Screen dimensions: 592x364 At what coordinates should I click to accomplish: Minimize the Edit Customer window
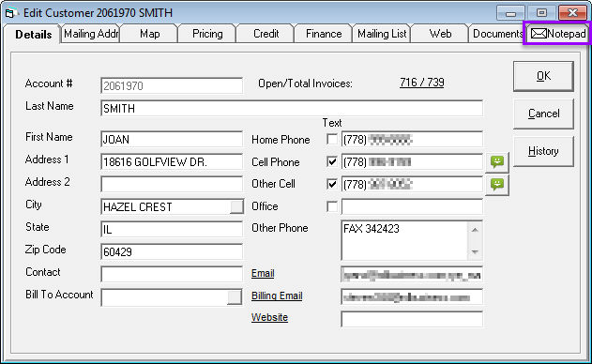510,13
